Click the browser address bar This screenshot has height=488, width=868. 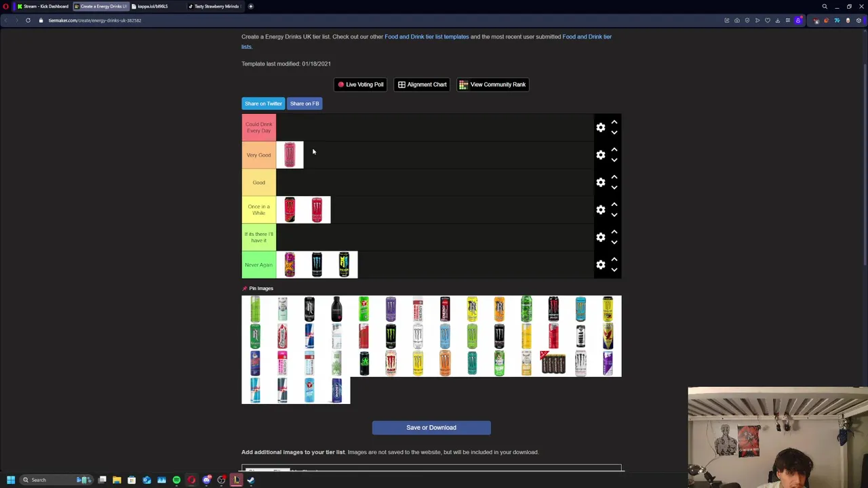tap(380, 20)
